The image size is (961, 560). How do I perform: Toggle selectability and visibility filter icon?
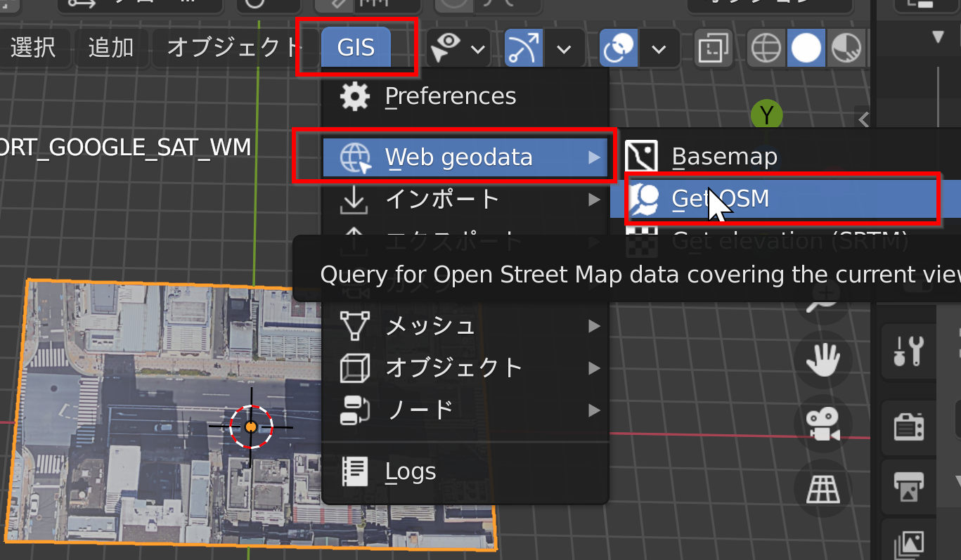[446, 48]
